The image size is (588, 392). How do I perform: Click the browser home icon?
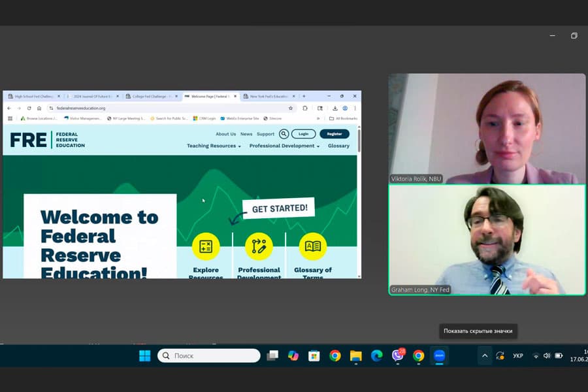[x=39, y=108]
